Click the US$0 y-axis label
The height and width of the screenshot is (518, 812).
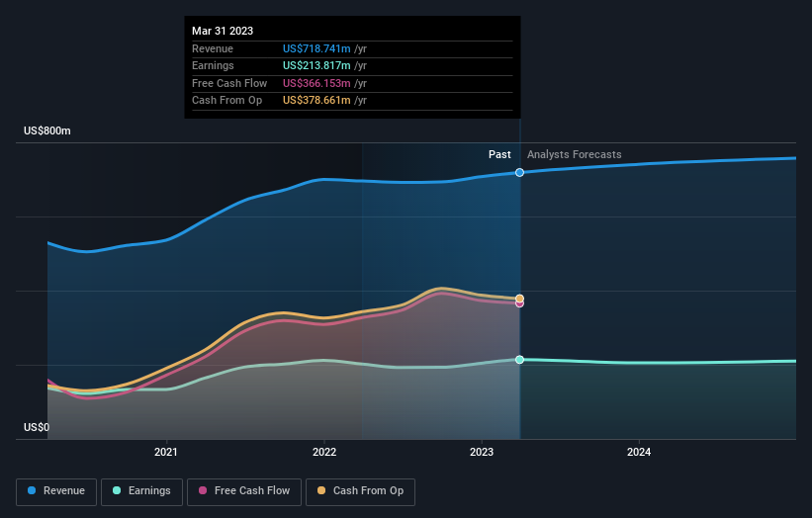37,427
